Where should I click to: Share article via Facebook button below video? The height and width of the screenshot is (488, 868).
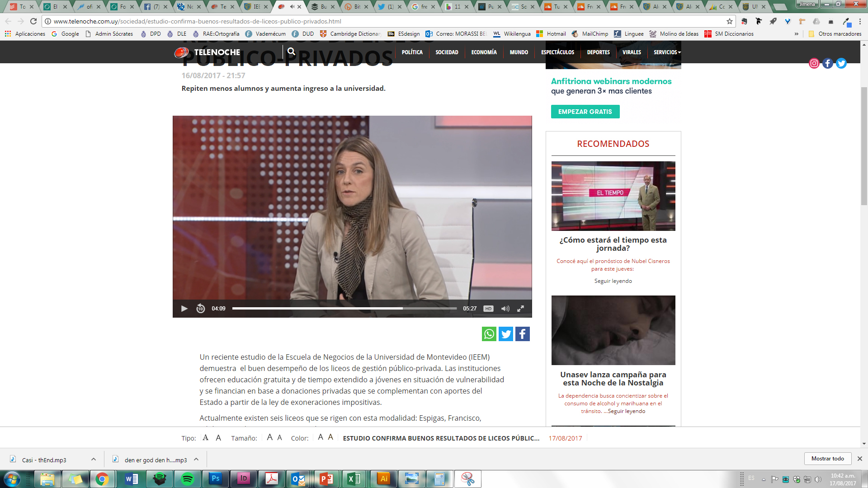point(523,334)
